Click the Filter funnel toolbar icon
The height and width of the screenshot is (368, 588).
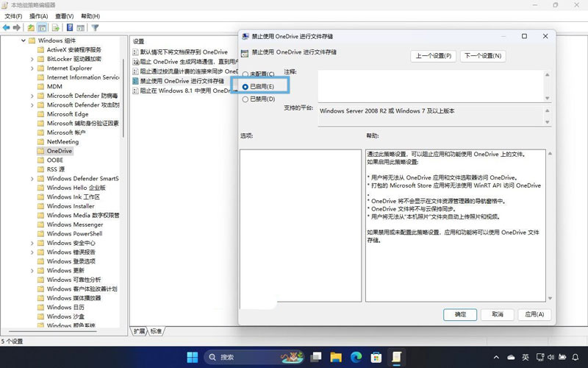click(x=96, y=27)
